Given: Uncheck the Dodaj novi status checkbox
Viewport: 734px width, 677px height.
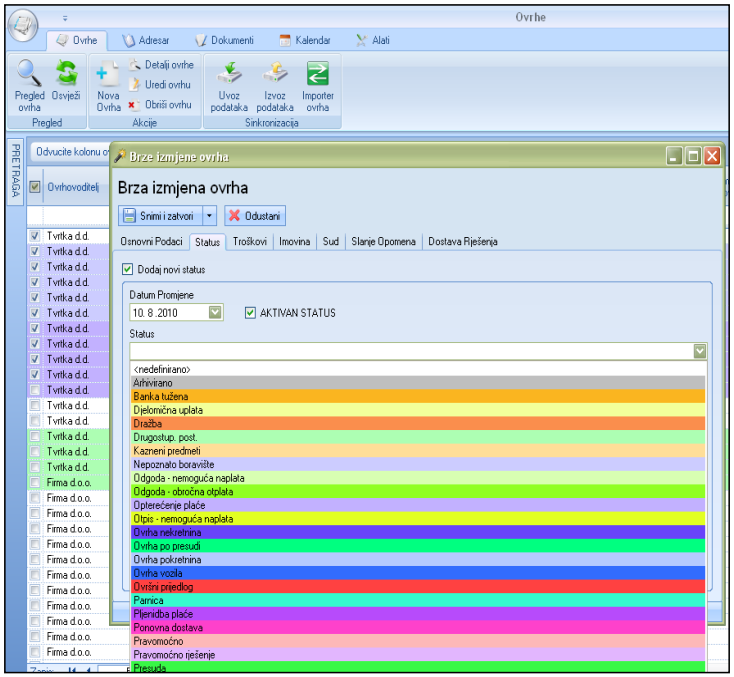Looking at the screenshot, I should click(x=127, y=269).
